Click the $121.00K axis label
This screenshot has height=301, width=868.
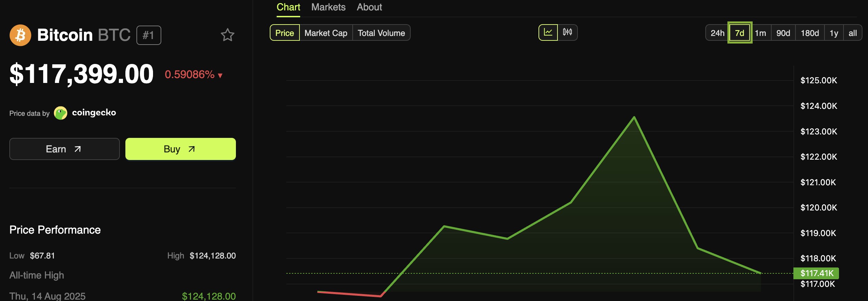(818, 182)
